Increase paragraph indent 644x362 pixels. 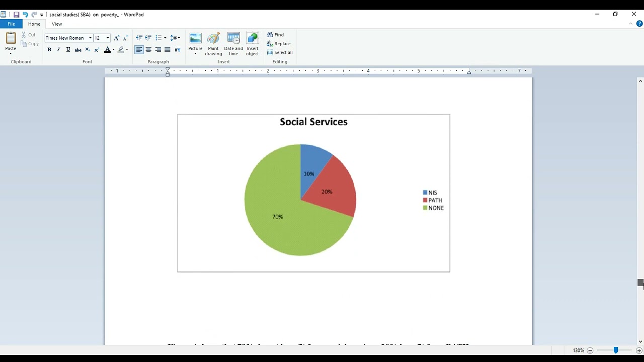click(x=148, y=38)
